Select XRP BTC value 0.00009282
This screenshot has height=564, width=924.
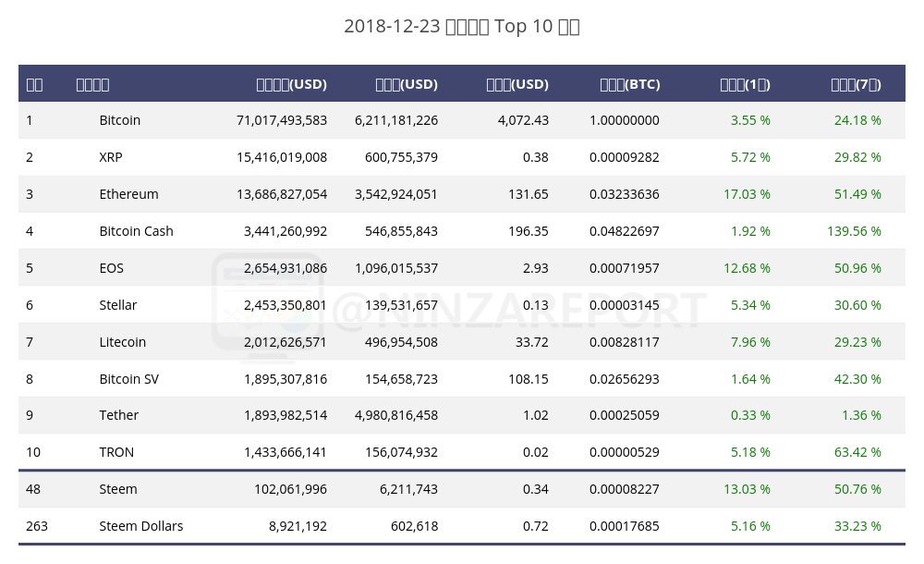(x=624, y=157)
